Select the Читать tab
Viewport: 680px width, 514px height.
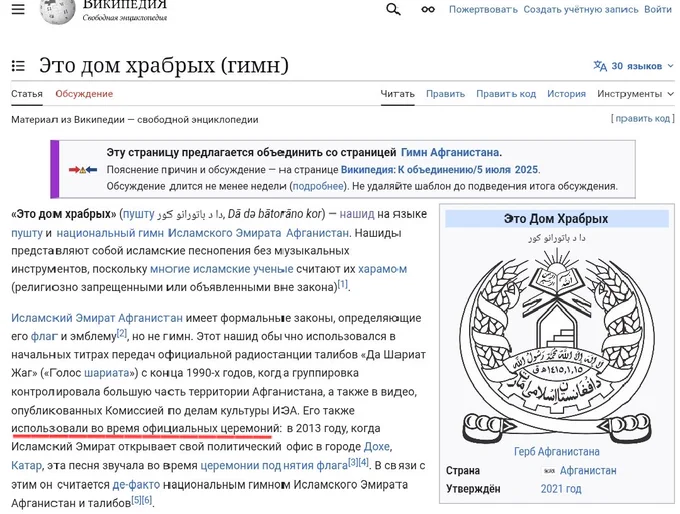[x=397, y=94]
